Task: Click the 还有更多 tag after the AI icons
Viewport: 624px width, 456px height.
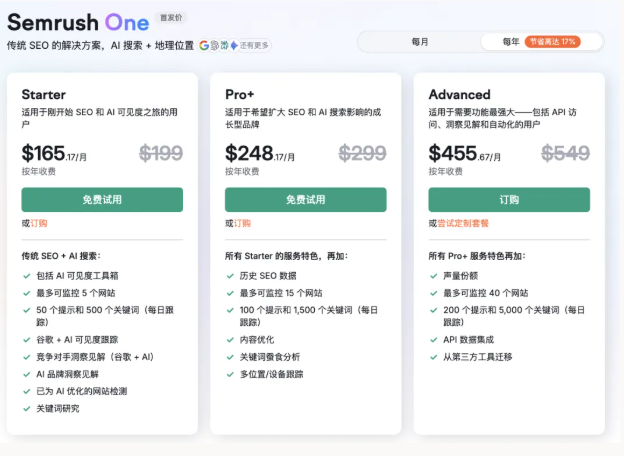Action: (255, 45)
